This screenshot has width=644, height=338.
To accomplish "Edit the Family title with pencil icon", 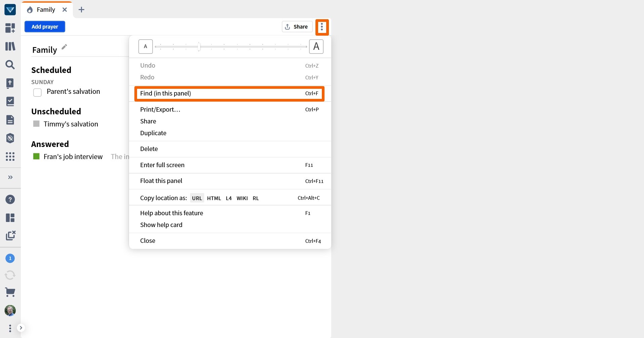I will [x=65, y=47].
